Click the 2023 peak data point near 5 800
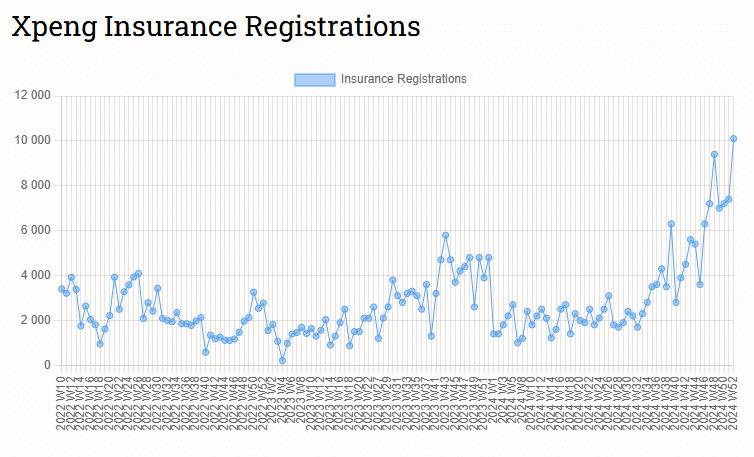The height and width of the screenshot is (457, 754). point(445,235)
